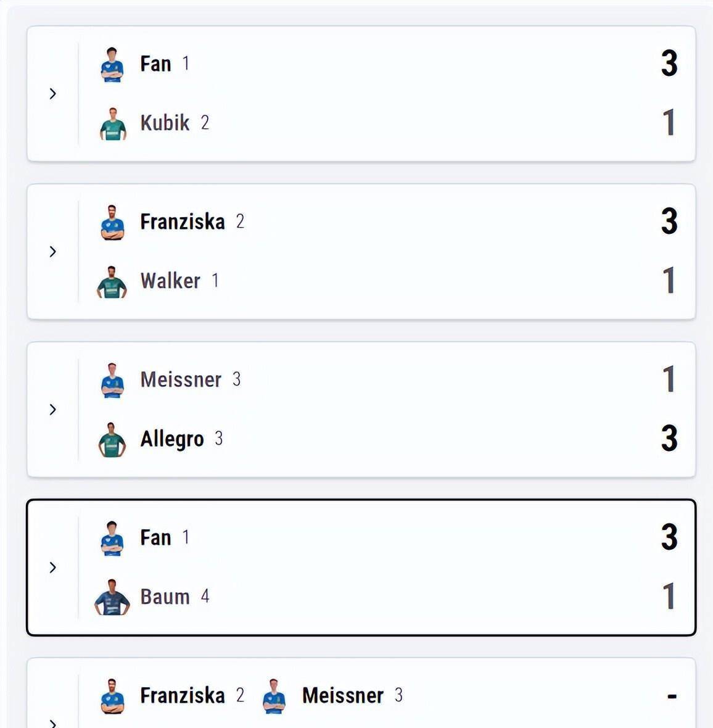Expand the Meissner vs Allegro match
This screenshot has height=728, width=713.
click(x=53, y=410)
